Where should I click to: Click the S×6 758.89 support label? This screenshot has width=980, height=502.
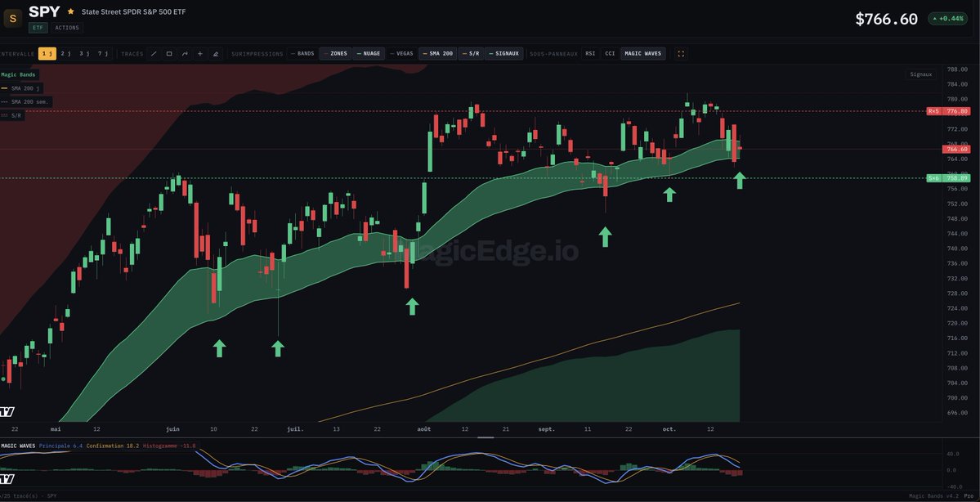[948, 178]
